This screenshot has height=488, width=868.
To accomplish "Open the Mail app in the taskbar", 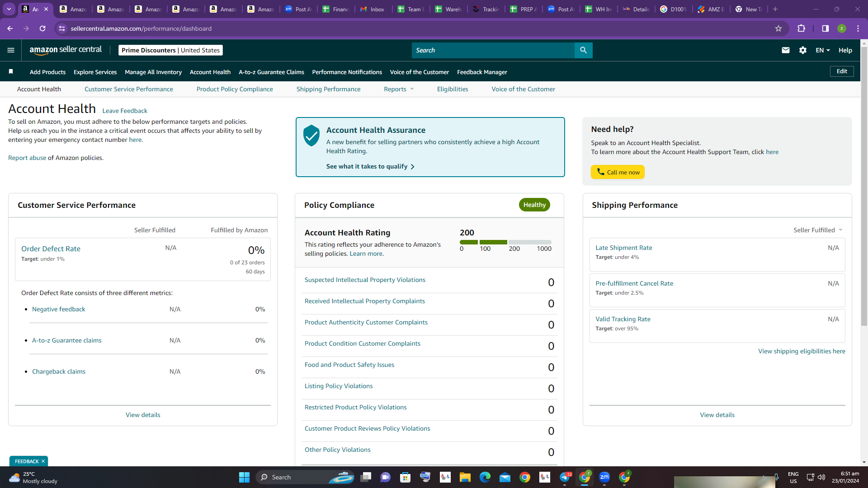I will 505,477.
